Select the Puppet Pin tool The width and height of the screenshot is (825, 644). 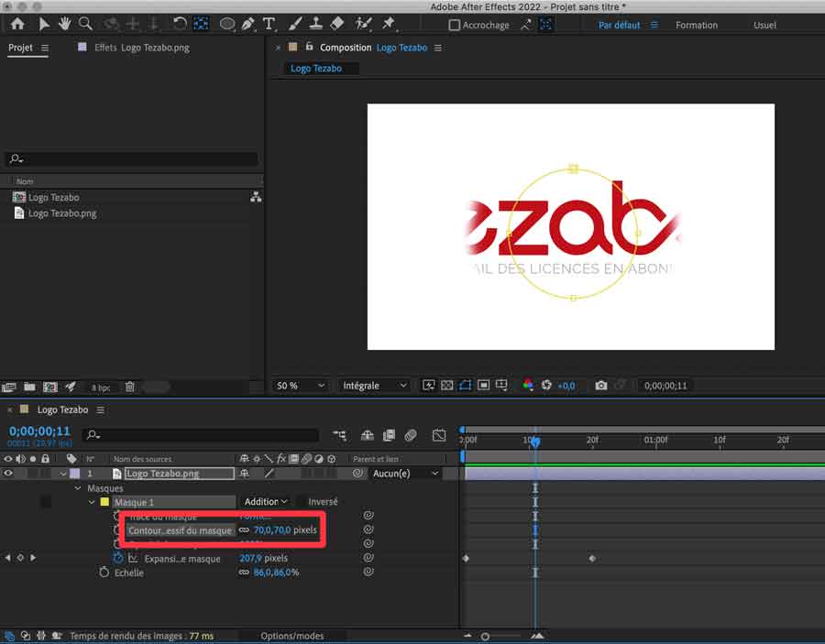tap(389, 24)
